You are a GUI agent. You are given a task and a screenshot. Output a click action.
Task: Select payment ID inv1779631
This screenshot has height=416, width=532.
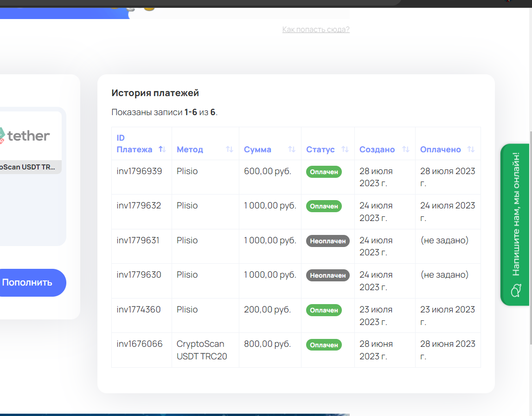pos(138,240)
